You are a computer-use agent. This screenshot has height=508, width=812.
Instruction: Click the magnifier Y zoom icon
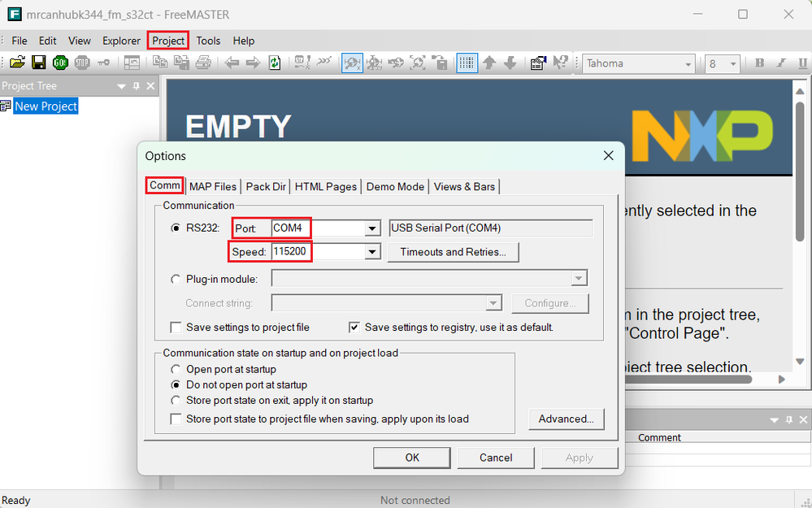(374, 63)
